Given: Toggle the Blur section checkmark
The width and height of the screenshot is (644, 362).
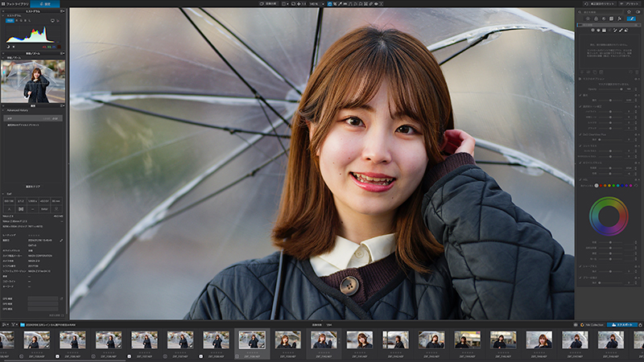Looking at the screenshot, I should pyautogui.click(x=580, y=278).
